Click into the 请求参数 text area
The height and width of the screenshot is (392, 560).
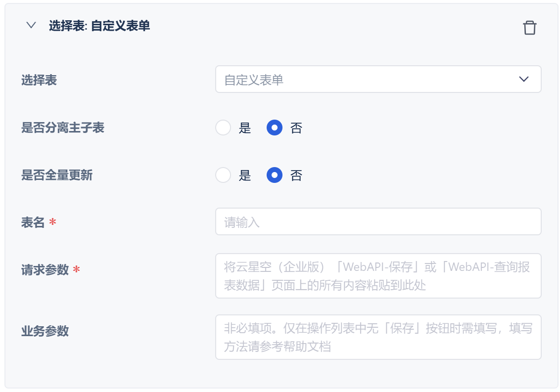(x=378, y=276)
